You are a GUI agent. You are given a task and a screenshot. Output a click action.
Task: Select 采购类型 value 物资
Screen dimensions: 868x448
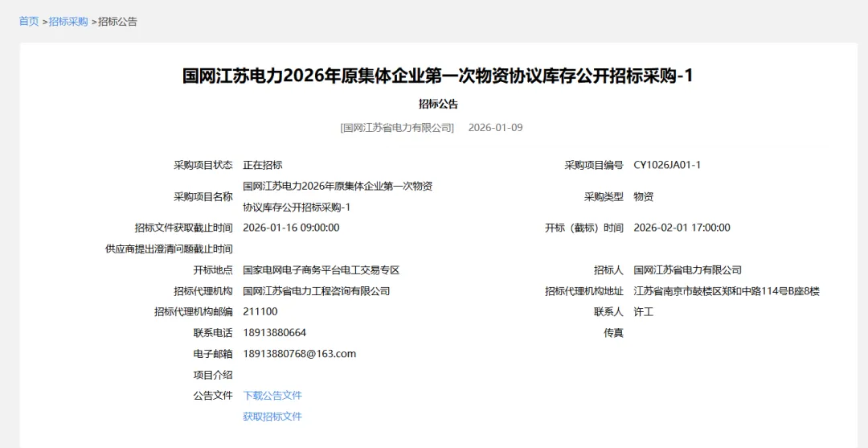pyautogui.click(x=643, y=196)
